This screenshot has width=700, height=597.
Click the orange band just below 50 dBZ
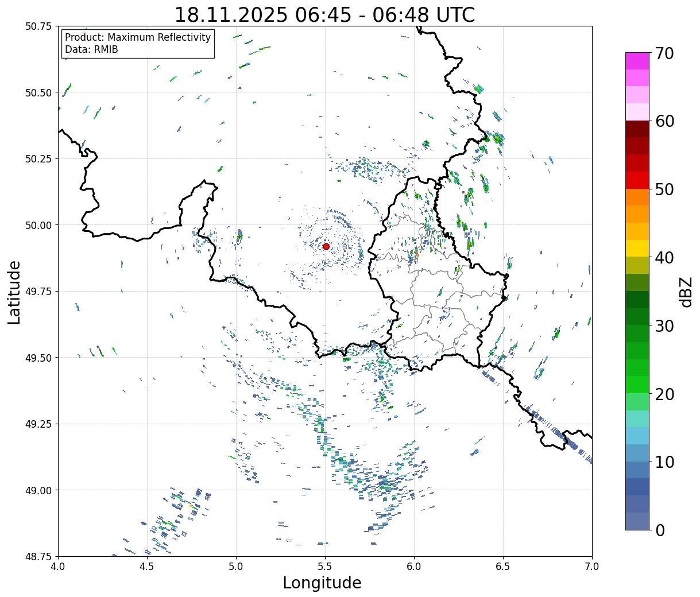click(637, 197)
